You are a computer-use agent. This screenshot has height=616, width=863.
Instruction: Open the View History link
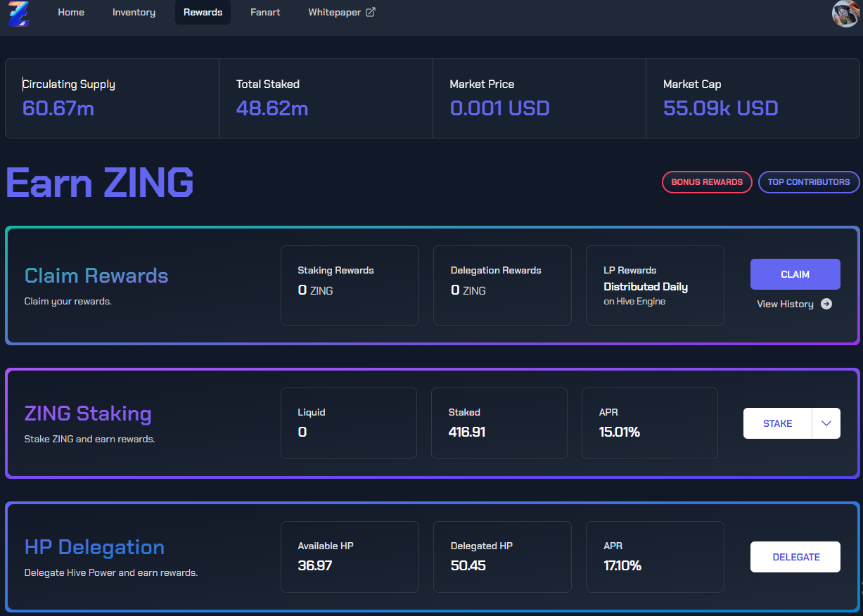coord(795,304)
